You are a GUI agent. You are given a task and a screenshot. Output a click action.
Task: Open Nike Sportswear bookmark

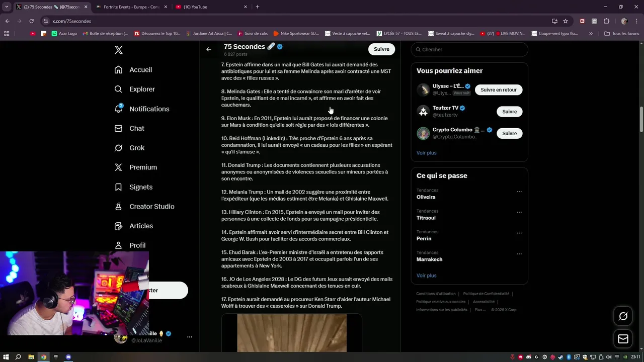(x=296, y=34)
